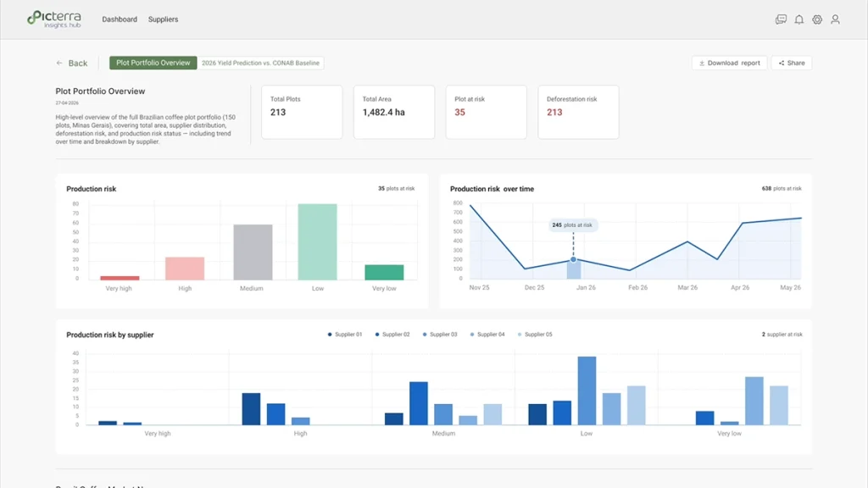Go back using the Back link
This screenshot has width=868, height=488.
[72, 63]
